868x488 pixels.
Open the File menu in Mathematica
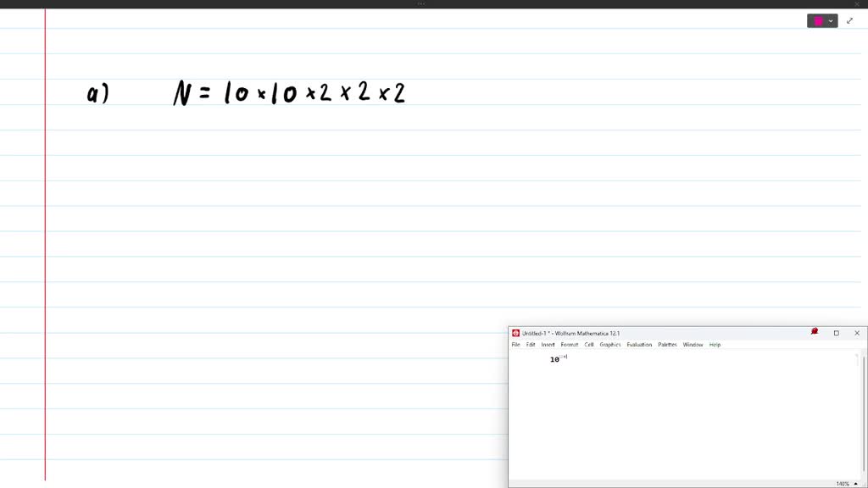(515, 345)
